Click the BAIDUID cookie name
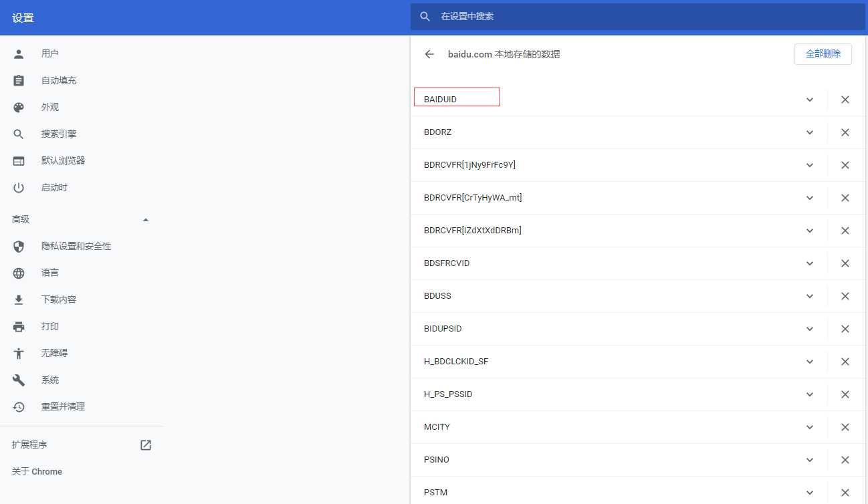 pyautogui.click(x=440, y=100)
